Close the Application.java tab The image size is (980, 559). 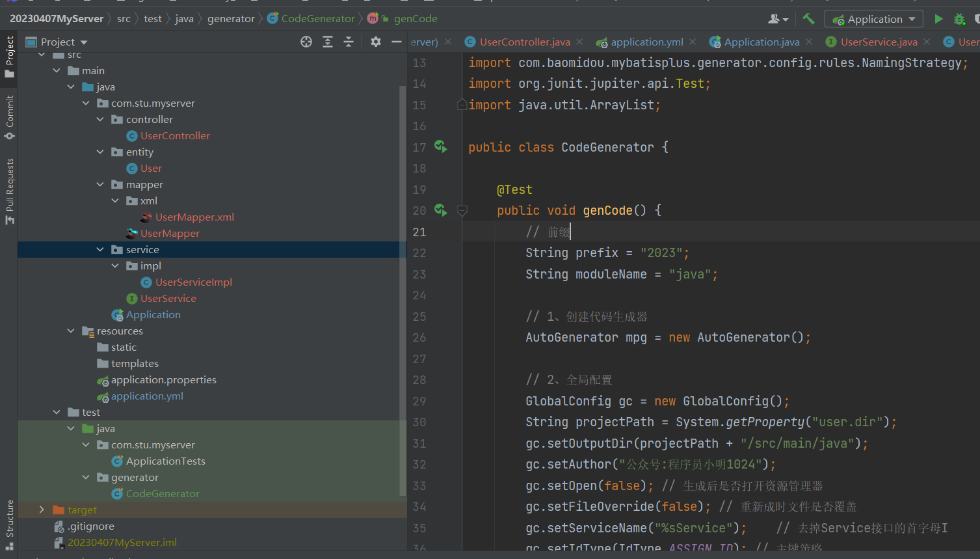tap(809, 42)
